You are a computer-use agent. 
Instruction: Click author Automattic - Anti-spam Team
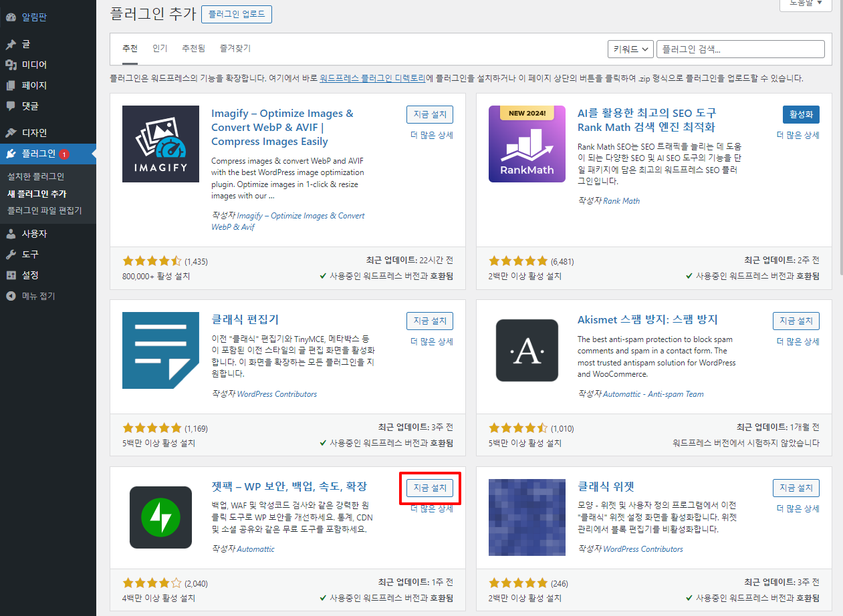tap(653, 394)
